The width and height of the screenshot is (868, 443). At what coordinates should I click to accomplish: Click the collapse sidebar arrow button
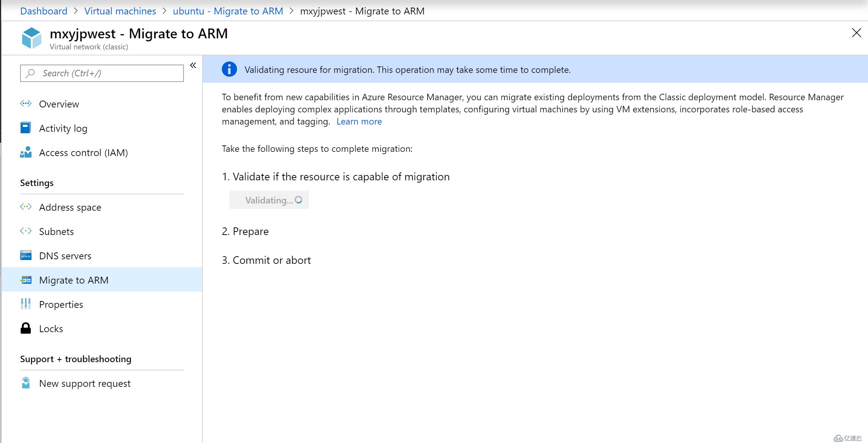(195, 65)
